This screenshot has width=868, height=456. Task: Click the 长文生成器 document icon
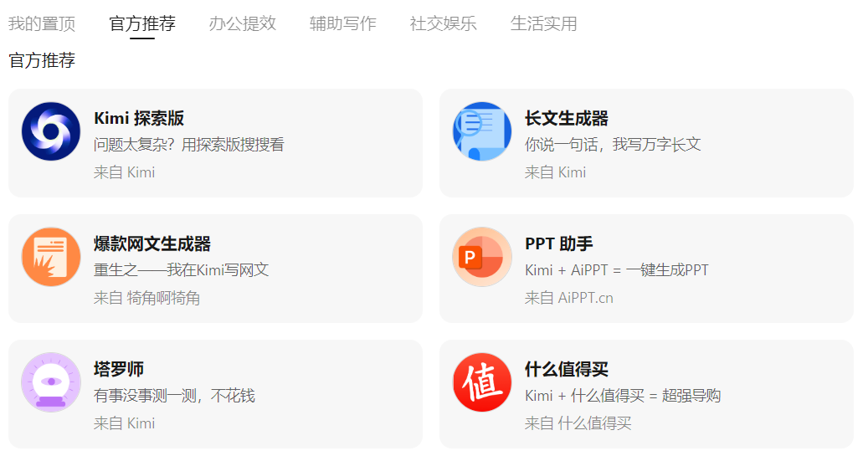pos(482,131)
